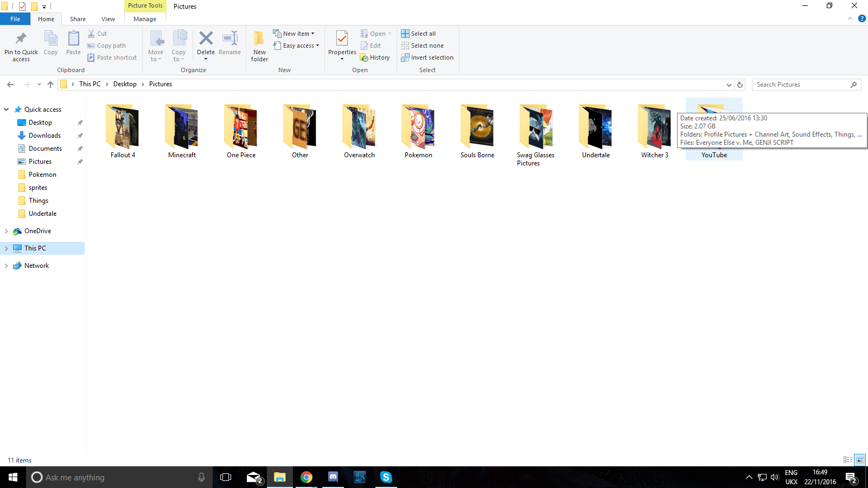
Task: Open recent locations dropdown arrow
Action: (x=39, y=85)
